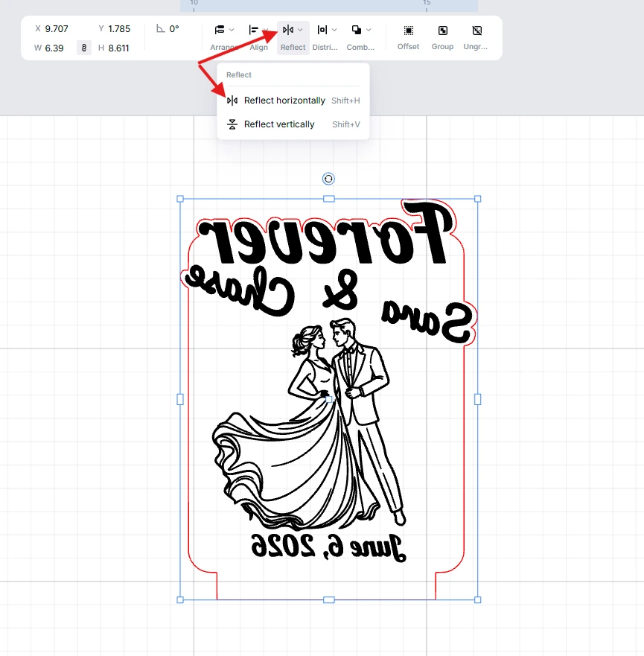Click the top-right selection handle
This screenshot has height=656, width=644.
pos(477,199)
